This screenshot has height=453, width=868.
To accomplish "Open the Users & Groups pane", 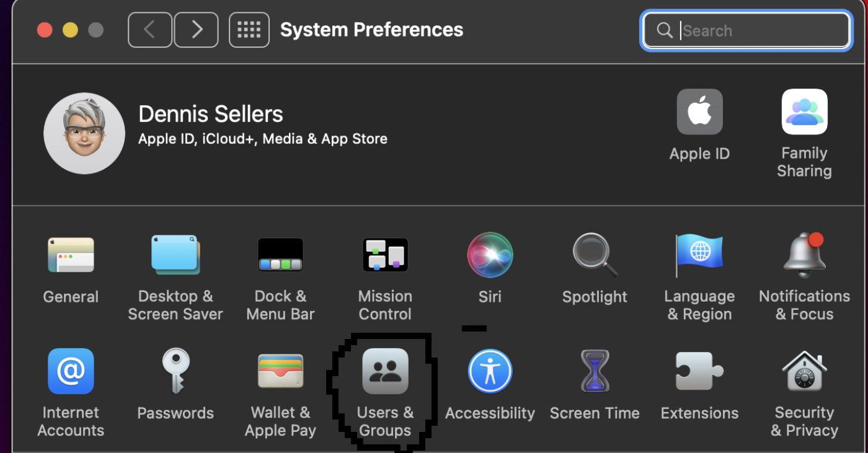I will (x=385, y=371).
